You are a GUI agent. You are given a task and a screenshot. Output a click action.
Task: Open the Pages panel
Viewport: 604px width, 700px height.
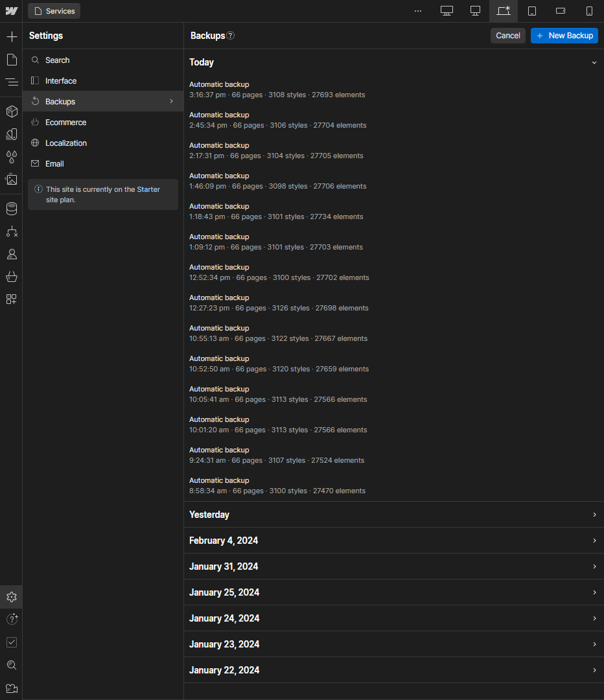point(12,60)
